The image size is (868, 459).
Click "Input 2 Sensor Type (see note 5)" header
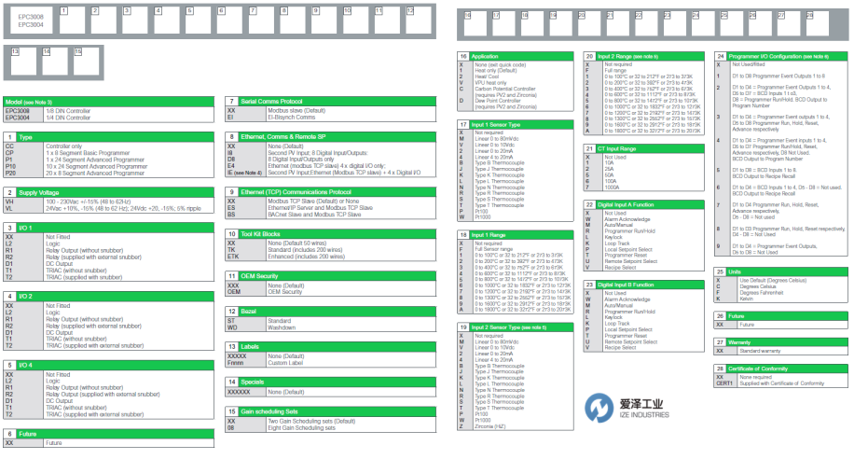click(516, 327)
